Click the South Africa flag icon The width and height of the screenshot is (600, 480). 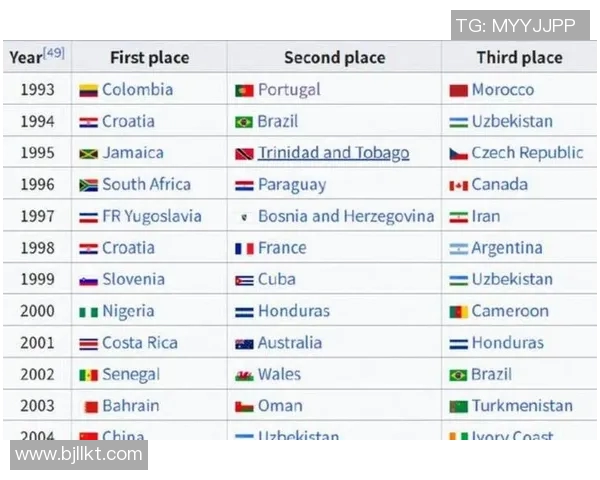click(88, 185)
